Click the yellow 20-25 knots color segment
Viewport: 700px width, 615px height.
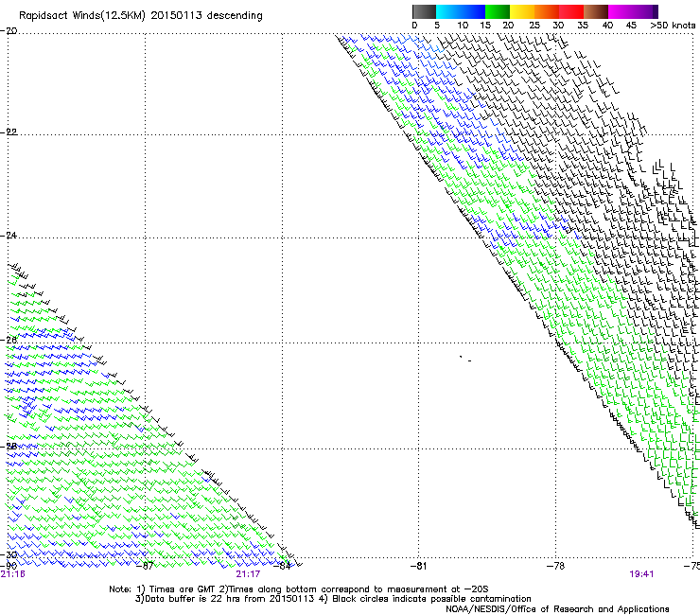pyautogui.click(x=522, y=11)
